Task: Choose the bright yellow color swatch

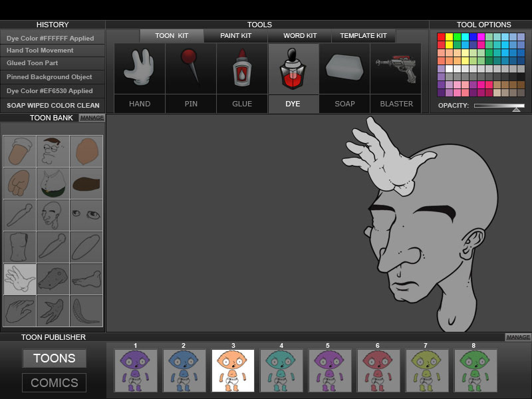Action: [450, 37]
